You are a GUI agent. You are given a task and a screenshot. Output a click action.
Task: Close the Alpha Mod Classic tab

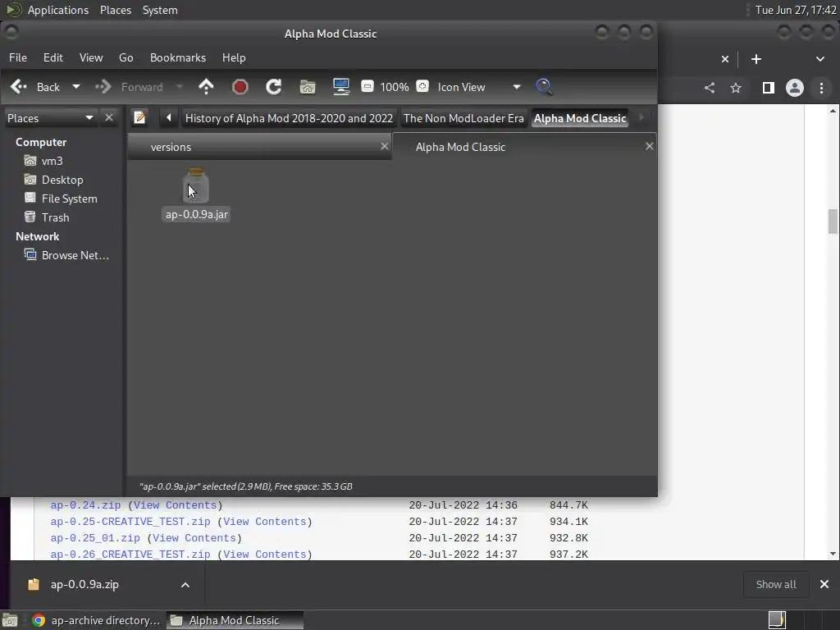(x=650, y=146)
